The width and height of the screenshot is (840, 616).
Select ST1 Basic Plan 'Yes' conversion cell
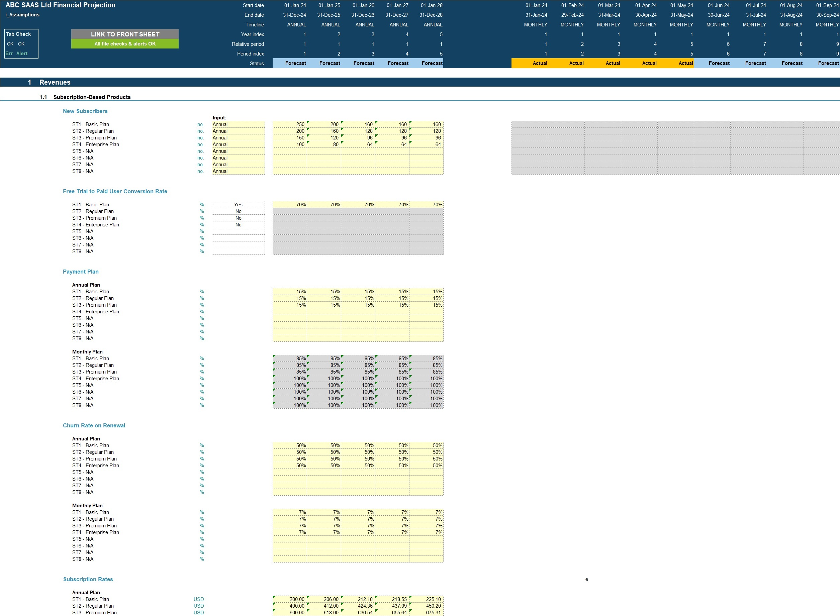click(x=238, y=204)
